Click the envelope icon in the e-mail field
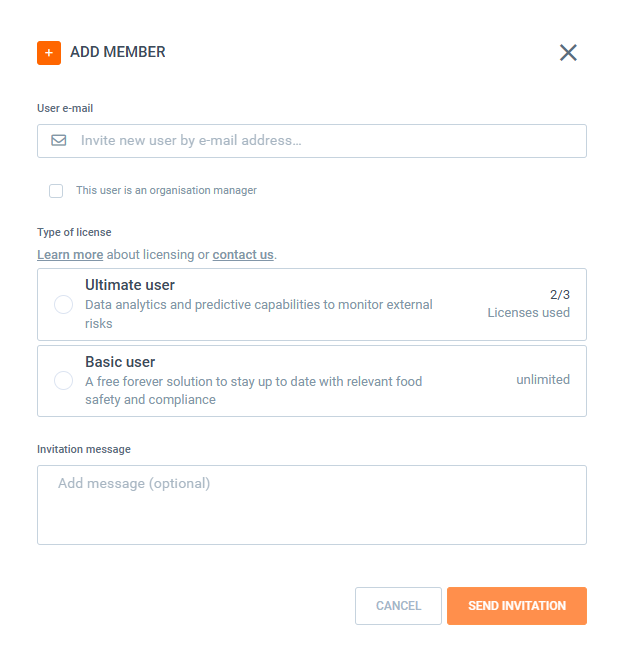Screen dimensions: 627x663 pos(59,141)
